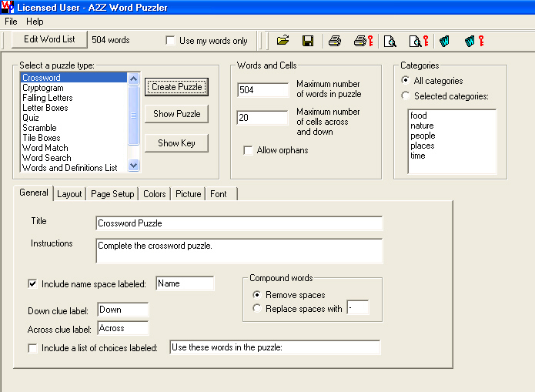Image resolution: width=535 pixels, height=392 pixels.
Task: Toggle the Allow orphans checkbox
Action: click(248, 150)
